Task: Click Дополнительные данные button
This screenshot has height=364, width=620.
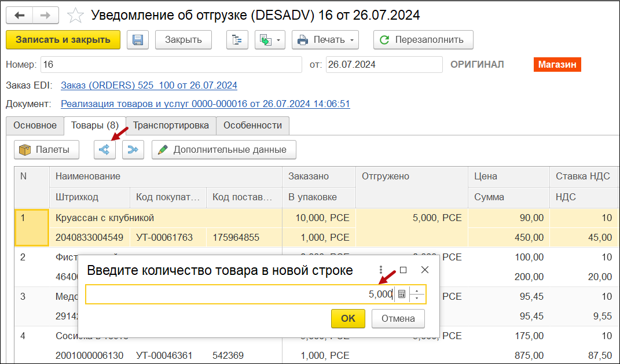Action: (224, 150)
